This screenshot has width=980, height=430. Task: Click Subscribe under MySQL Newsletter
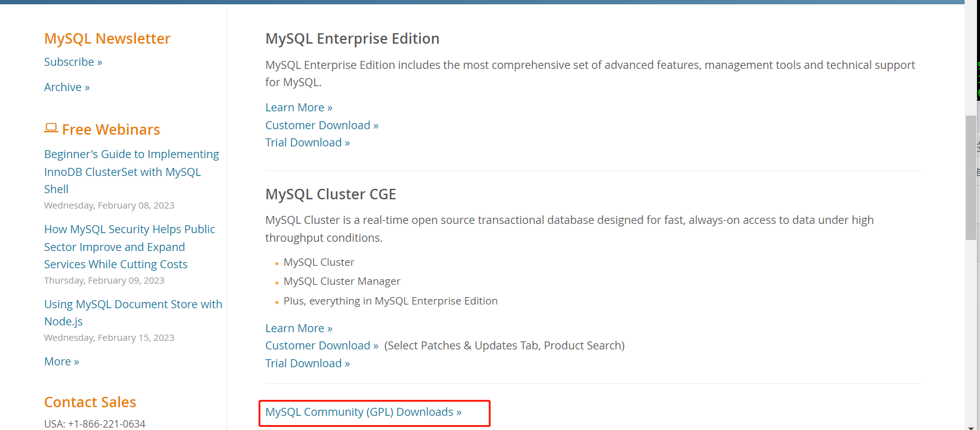tap(73, 62)
